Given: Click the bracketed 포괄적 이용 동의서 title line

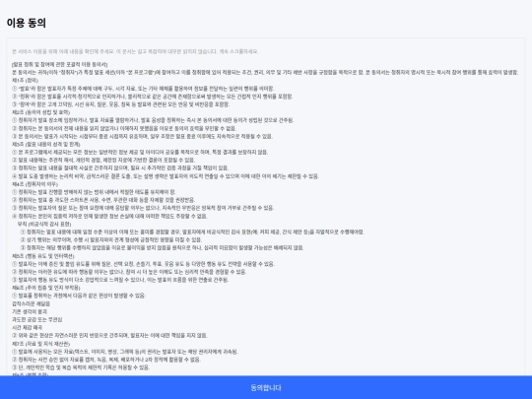Looking at the screenshot, I should pyautogui.click(x=60, y=64).
